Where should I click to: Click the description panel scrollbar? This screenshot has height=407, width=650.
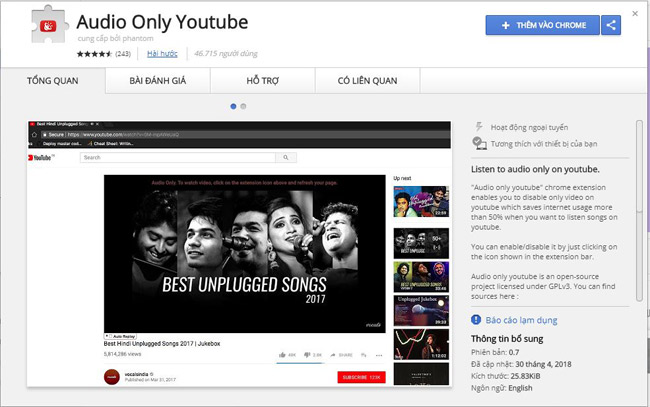pyautogui.click(x=639, y=211)
